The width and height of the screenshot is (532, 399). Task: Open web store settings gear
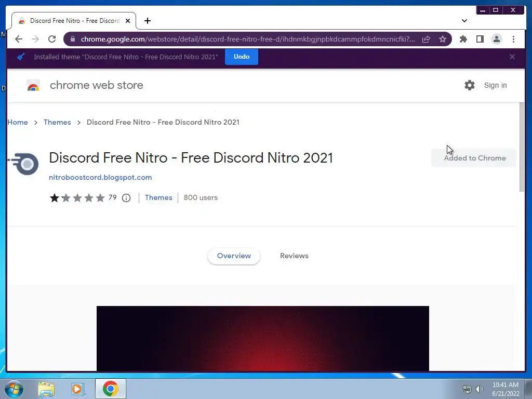pyautogui.click(x=469, y=85)
